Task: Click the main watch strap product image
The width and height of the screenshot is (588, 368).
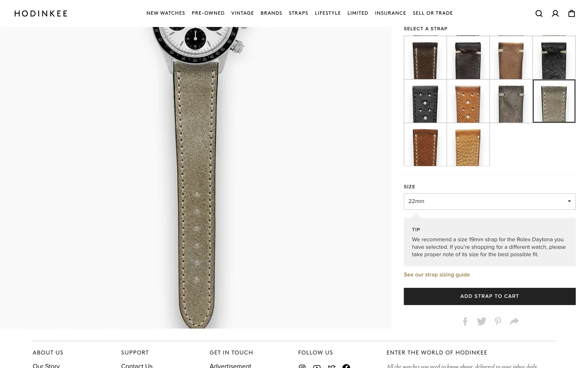Action: [196, 178]
